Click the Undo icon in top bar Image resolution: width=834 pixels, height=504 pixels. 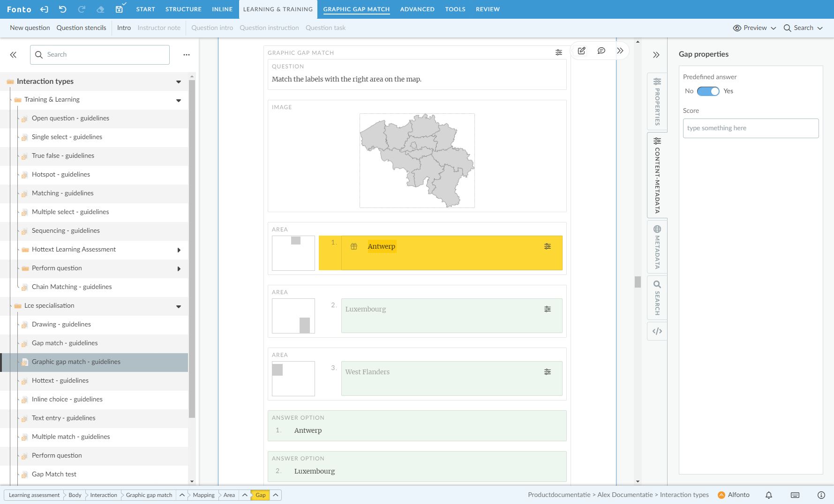click(x=63, y=9)
